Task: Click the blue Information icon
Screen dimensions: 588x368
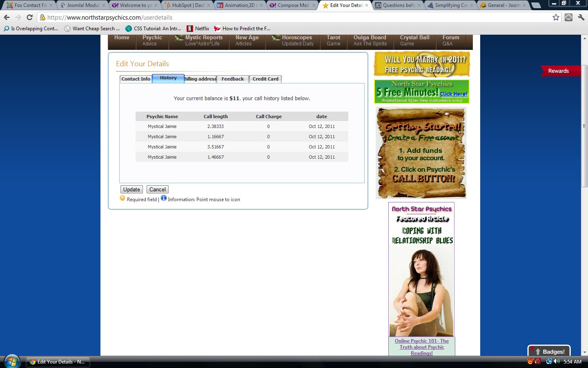Action: (164, 198)
